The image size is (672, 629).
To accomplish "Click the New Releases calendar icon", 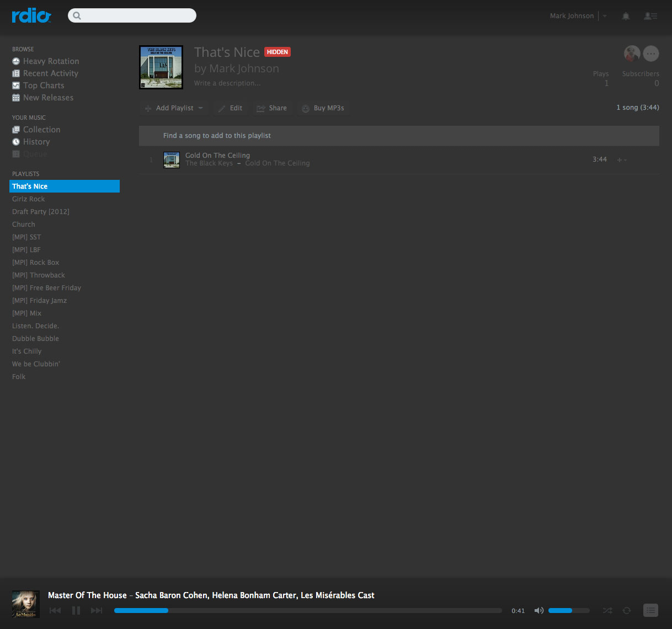I will point(16,98).
